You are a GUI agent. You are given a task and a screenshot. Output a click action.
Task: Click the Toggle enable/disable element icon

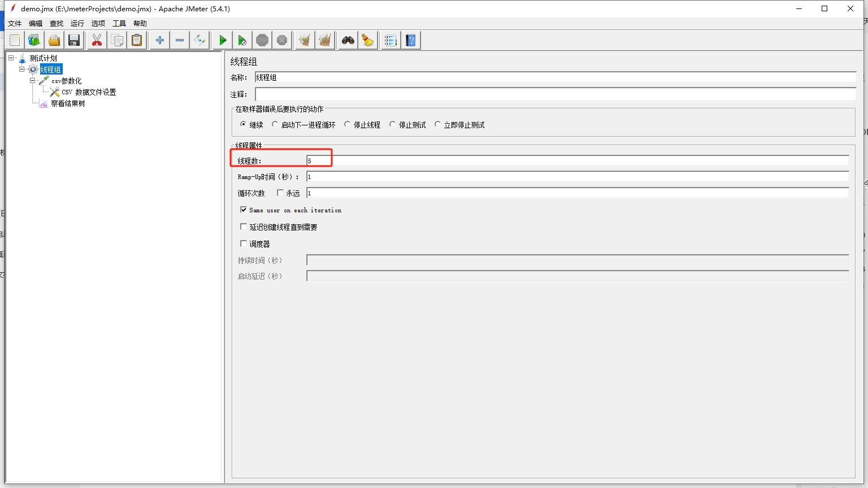click(x=199, y=40)
